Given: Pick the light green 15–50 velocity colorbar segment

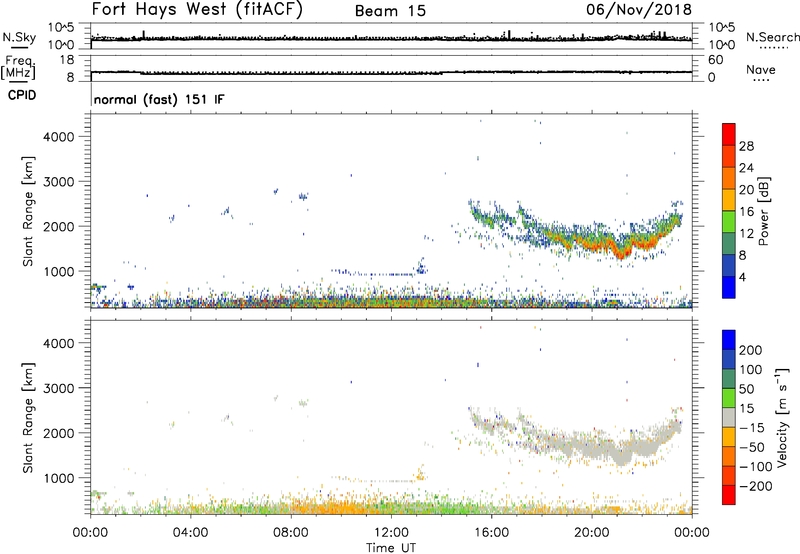Looking at the screenshot, I should click(x=729, y=398).
